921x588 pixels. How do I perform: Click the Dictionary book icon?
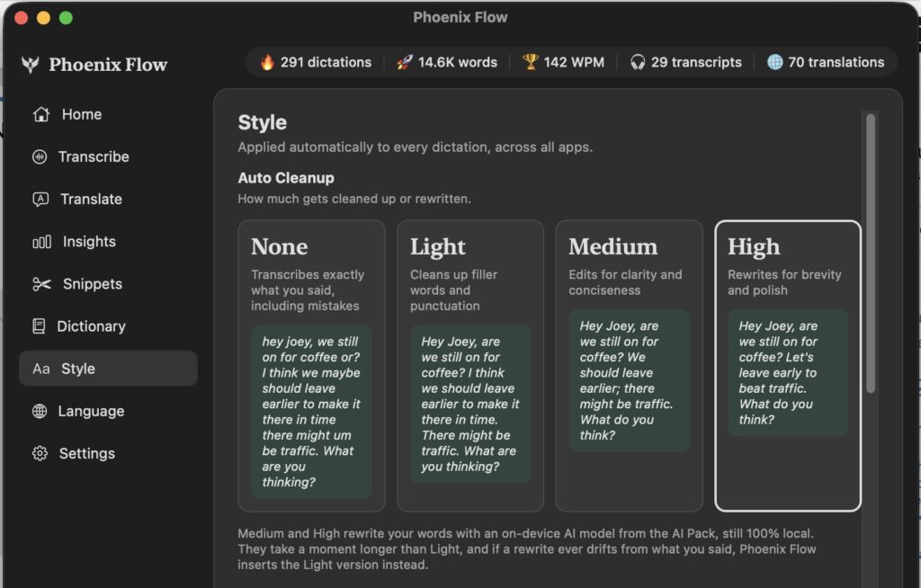pos(39,326)
